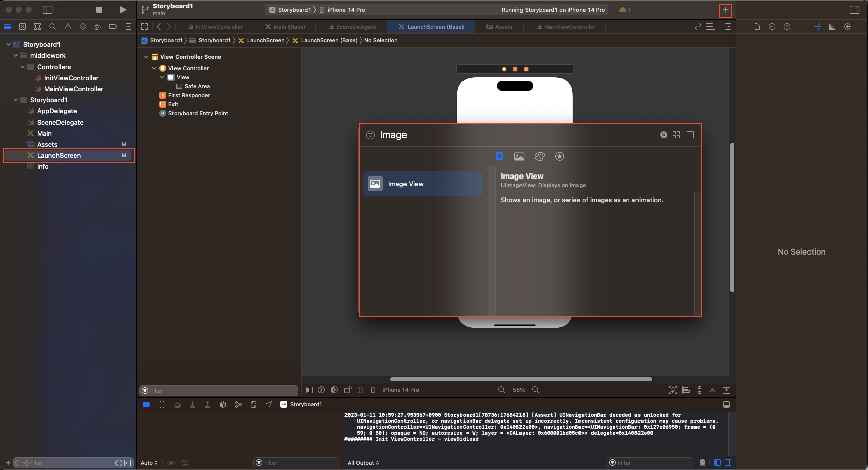The image size is (868, 470).
Task: Deactivate breakpoints in debug bar
Action: click(146, 404)
